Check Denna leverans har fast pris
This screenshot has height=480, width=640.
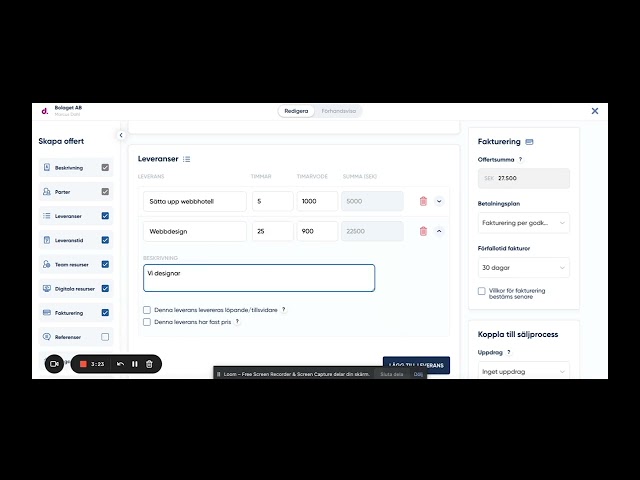click(x=147, y=322)
